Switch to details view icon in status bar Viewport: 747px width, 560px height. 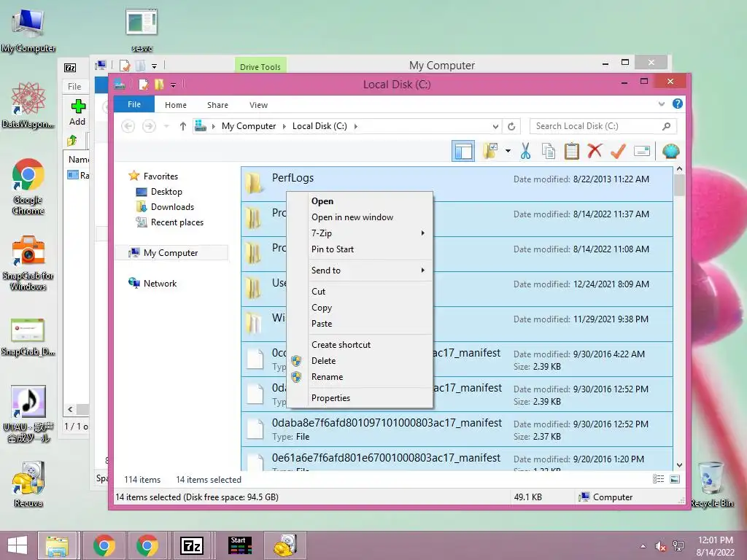coord(659,479)
